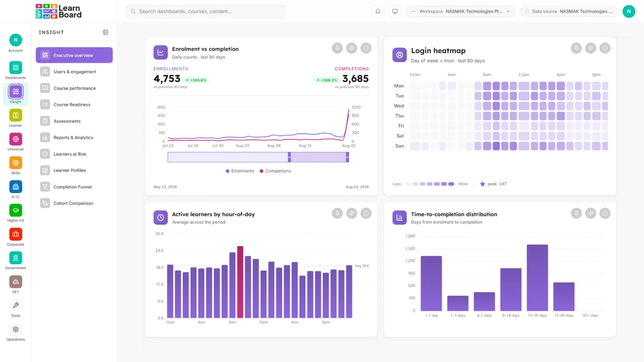Image resolution: width=644 pixels, height=362 pixels.
Task: Open Learners at Risk
Action: click(74, 154)
